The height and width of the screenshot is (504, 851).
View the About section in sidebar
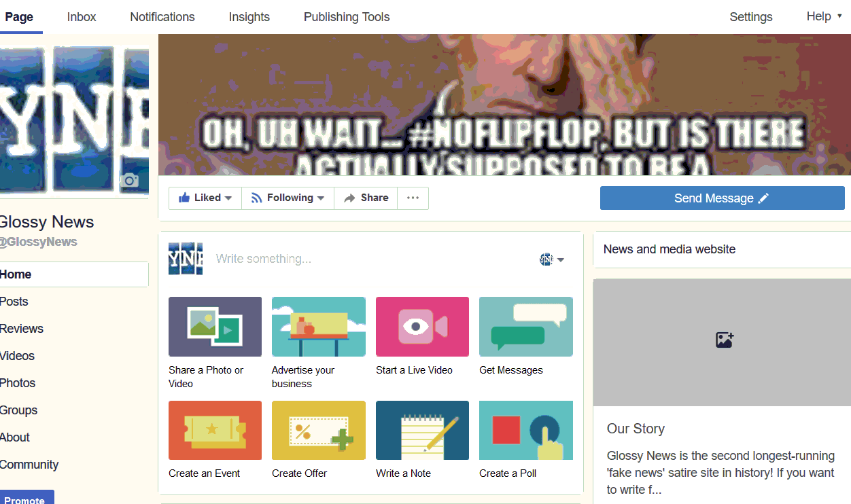[x=15, y=437]
